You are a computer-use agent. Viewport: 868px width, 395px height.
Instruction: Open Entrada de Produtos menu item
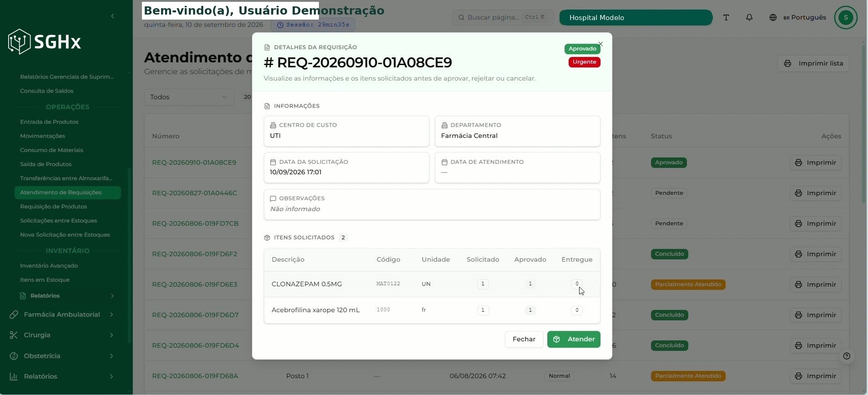tap(49, 122)
